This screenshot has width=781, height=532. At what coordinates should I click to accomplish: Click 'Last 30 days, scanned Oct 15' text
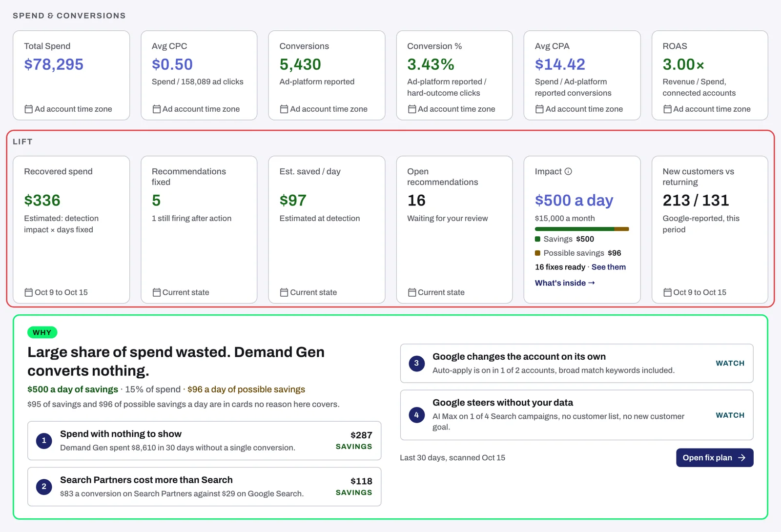tap(452, 458)
